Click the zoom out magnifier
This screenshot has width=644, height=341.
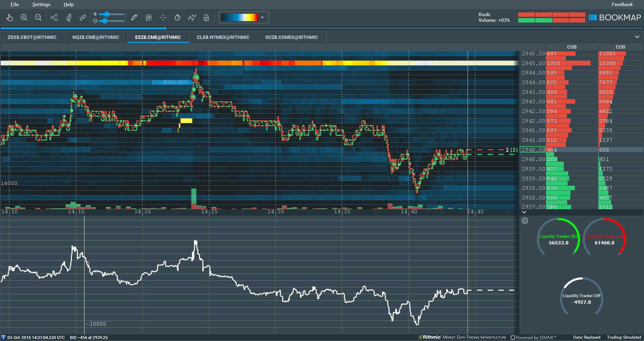[38, 18]
